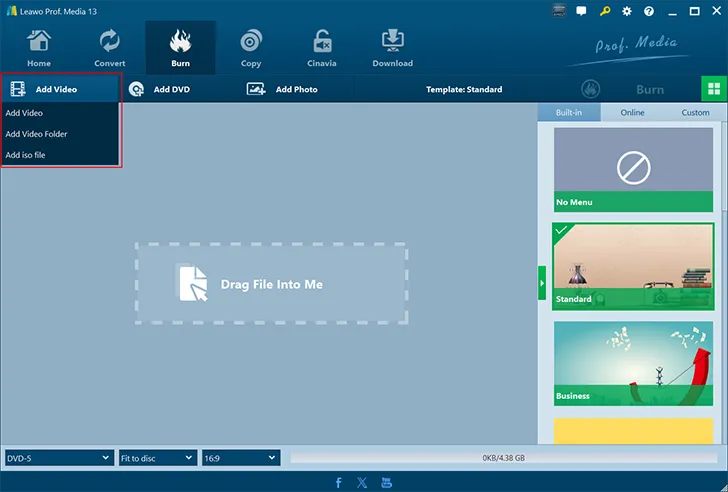Switch to the Online templates tab

pyautogui.click(x=632, y=112)
